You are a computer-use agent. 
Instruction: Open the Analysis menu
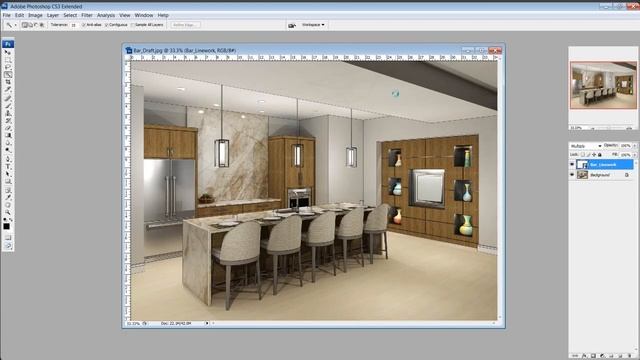pos(106,15)
